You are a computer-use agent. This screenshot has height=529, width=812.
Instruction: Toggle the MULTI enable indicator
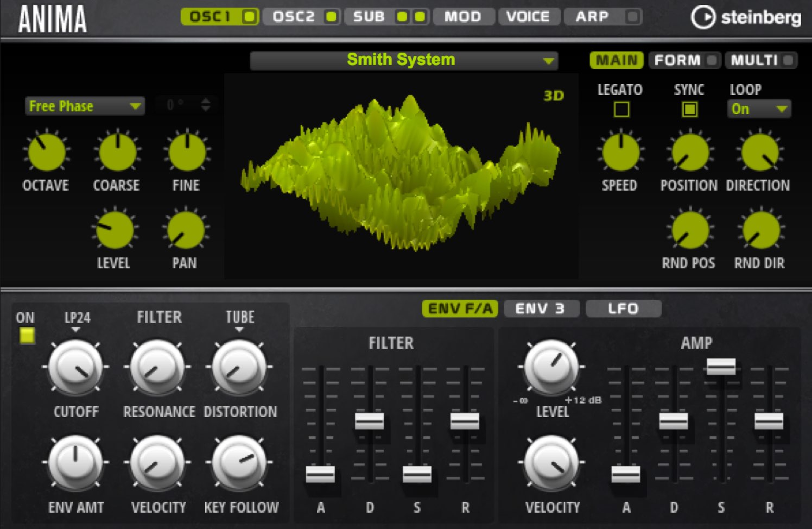pos(788,60)
